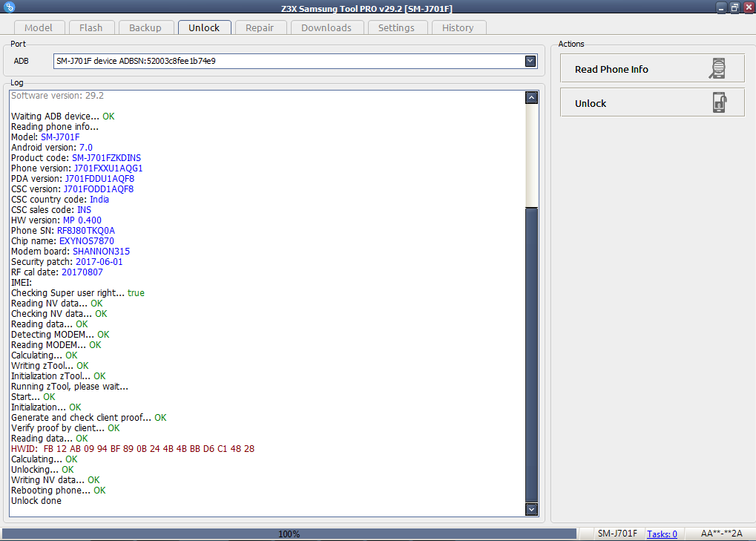The width and height of the screenshot is (756, 541).
Task: Click PDA version J701FDDU1AQF8 in log
Action: click(x=100, y=179)
